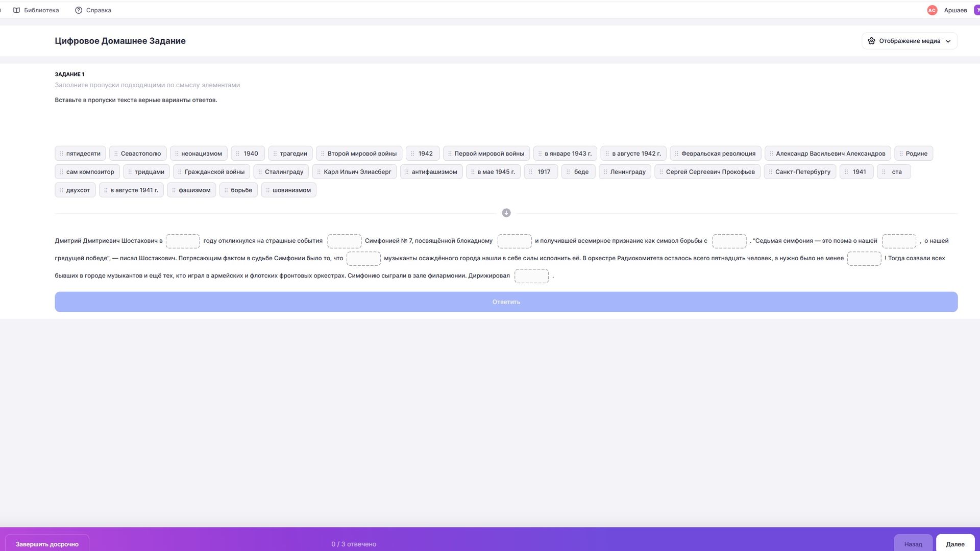Click the drag handle of 'Сталинграду' chip

[x=260, y=172]
